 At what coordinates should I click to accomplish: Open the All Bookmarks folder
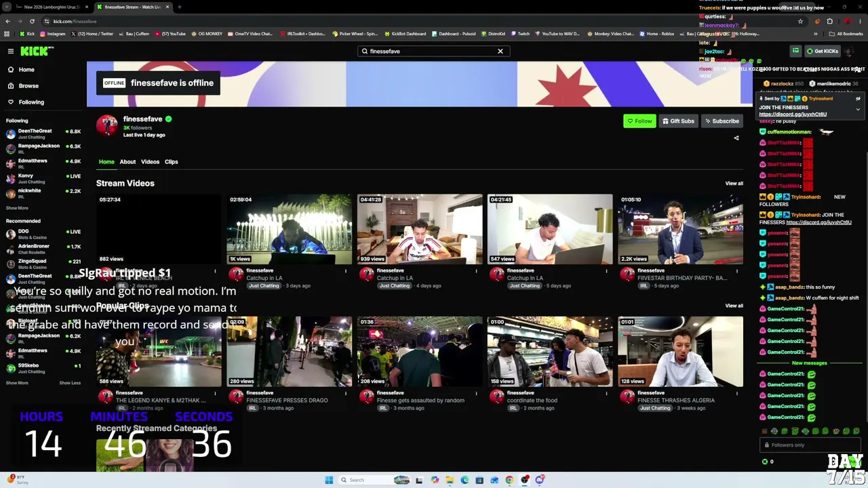[847, 34]
